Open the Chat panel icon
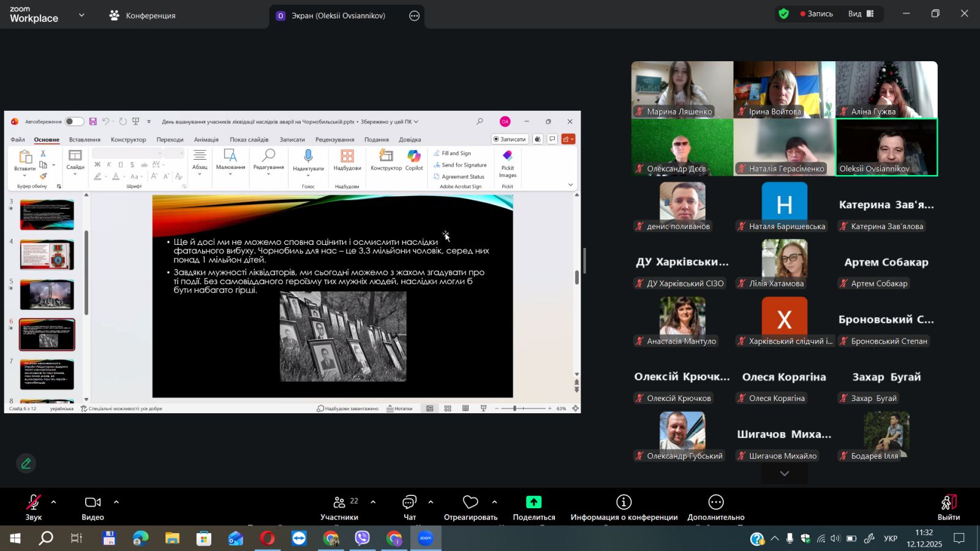The width and height of the screenshot is (980, 551). pos(409,503)
